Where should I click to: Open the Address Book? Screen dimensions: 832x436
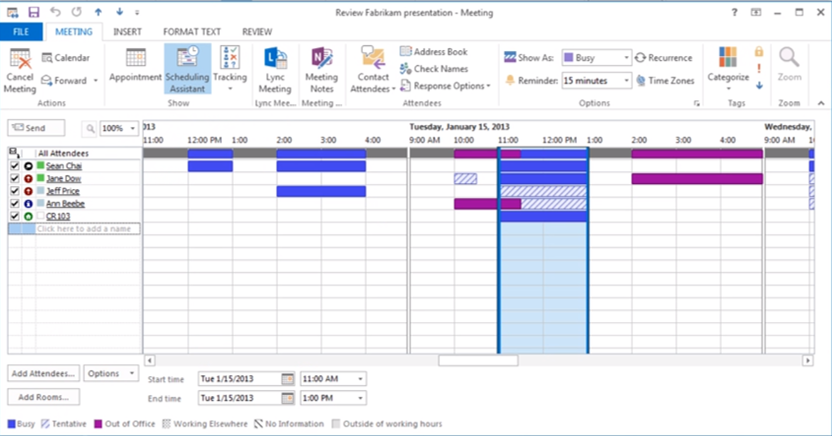(x=434, y=51)
